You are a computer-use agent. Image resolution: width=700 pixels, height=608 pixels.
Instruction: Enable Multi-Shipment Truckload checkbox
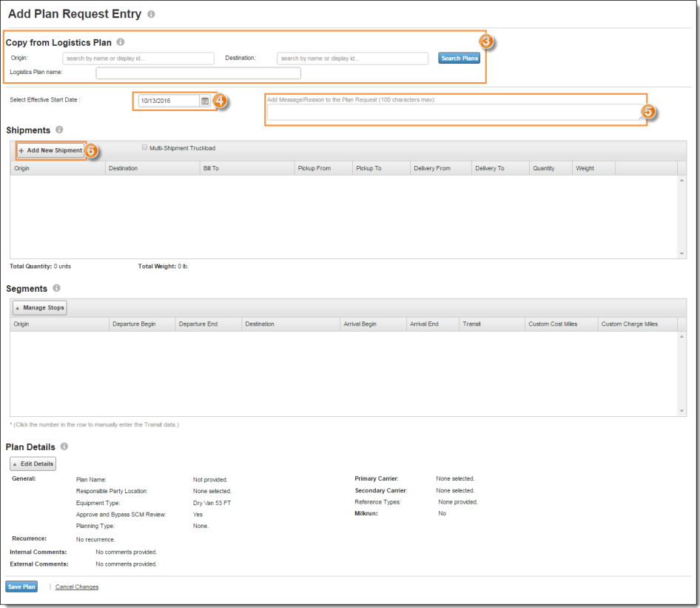(x=145, y=148)
